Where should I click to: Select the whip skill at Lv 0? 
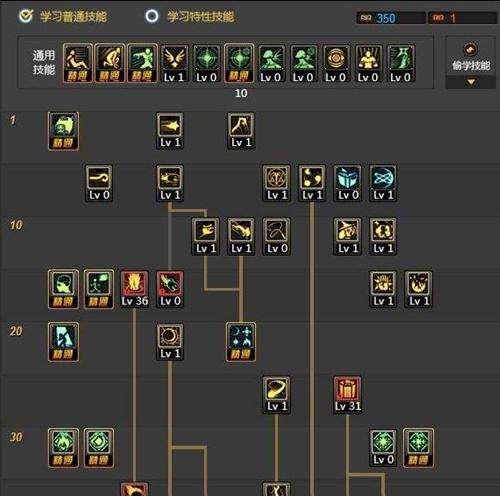276,236
